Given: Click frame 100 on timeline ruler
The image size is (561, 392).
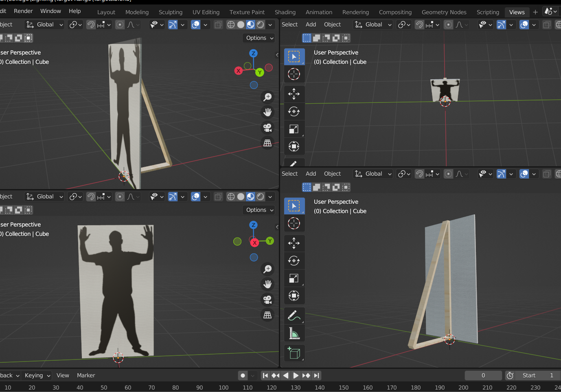Looking at the screenshot, I should point(224,388).
